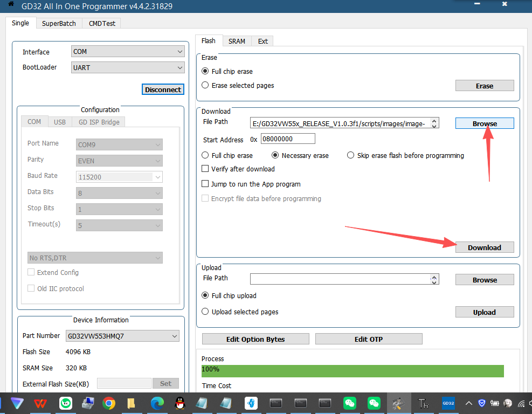Open the Part Number GD32VW553HMQ7 dropdown
This screenshot has width=532, height=414.
point(122,336)
